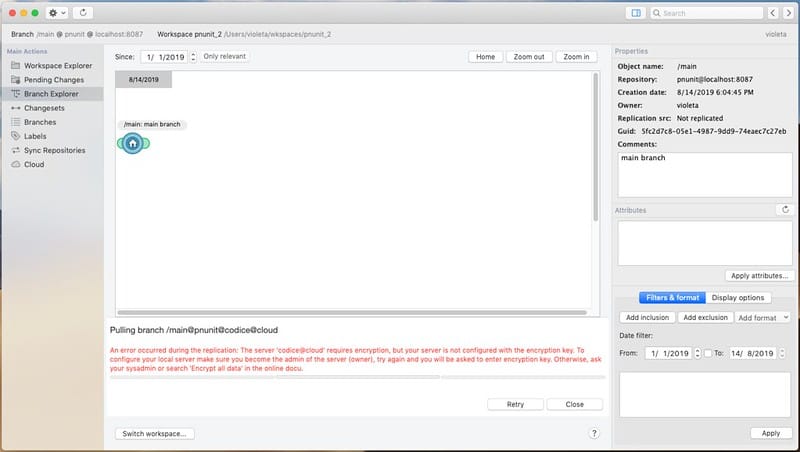Enable the To date checkbox
The width and height of the screenshot is (800, 452).
click(x=708, y=354)
